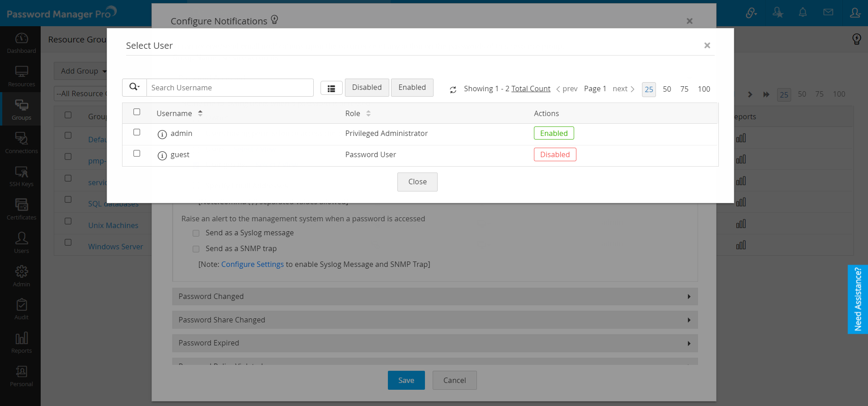Open Reports in the sidebar
The height and width of the screenshot is (406, 868).
(21, 343)
